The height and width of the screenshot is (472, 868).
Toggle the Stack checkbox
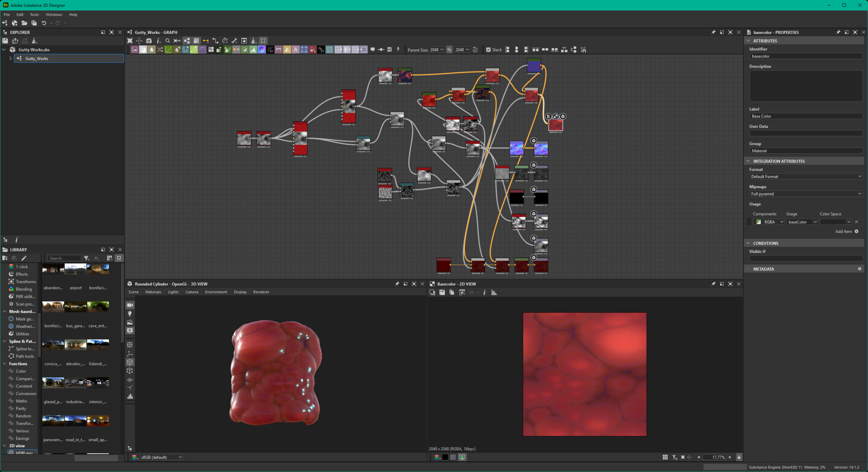click(488, 50)
